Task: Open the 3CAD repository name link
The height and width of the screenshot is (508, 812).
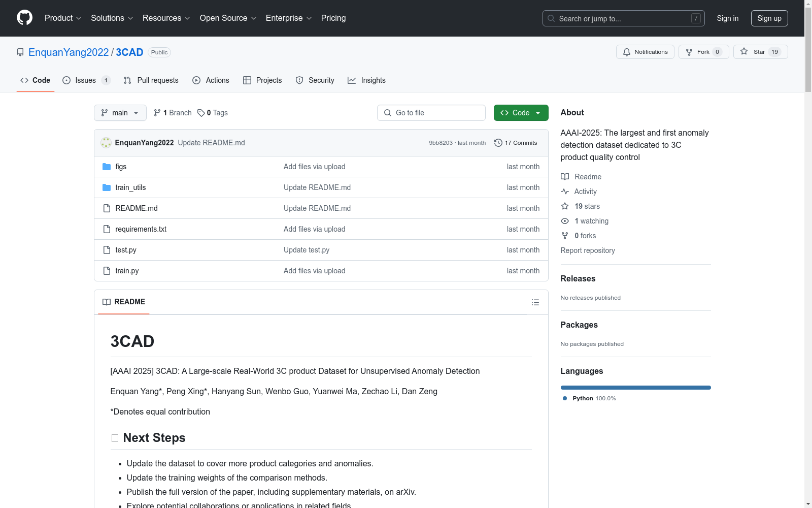Action: tap(129, 52)
